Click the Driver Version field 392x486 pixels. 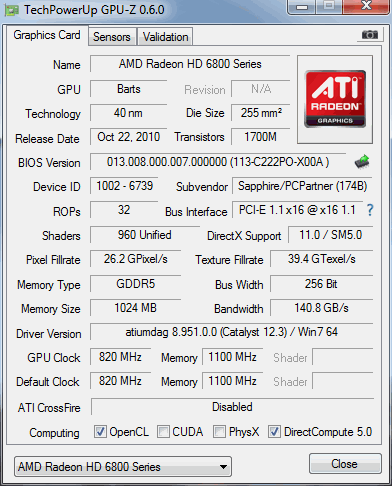click(x=232, y=332)
